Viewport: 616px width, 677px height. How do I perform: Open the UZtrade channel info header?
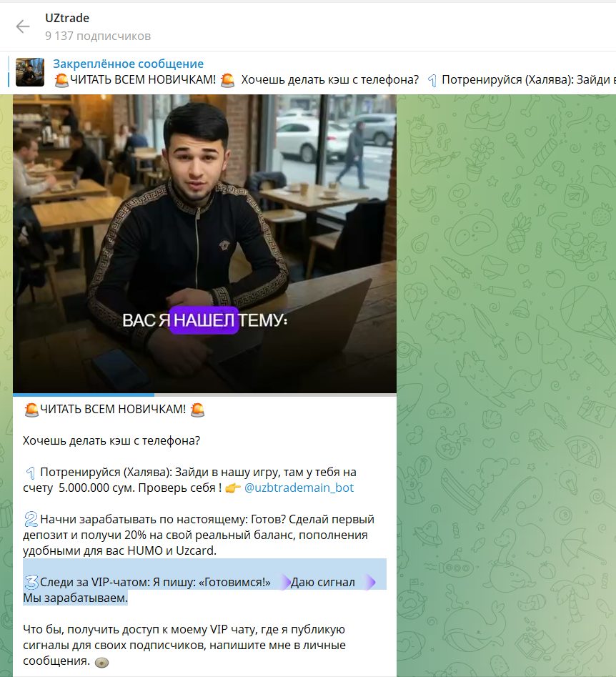pyautogui.click(x=67, y=18)
